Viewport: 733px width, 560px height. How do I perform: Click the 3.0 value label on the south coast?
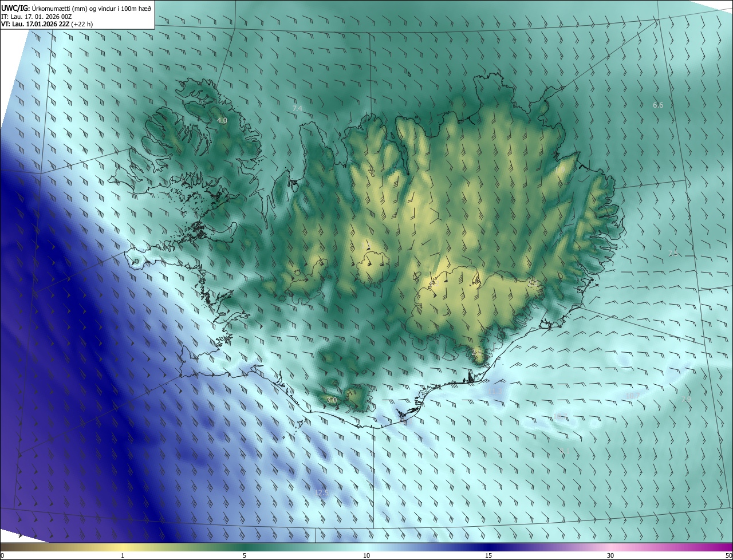click(x=331, y=400)
